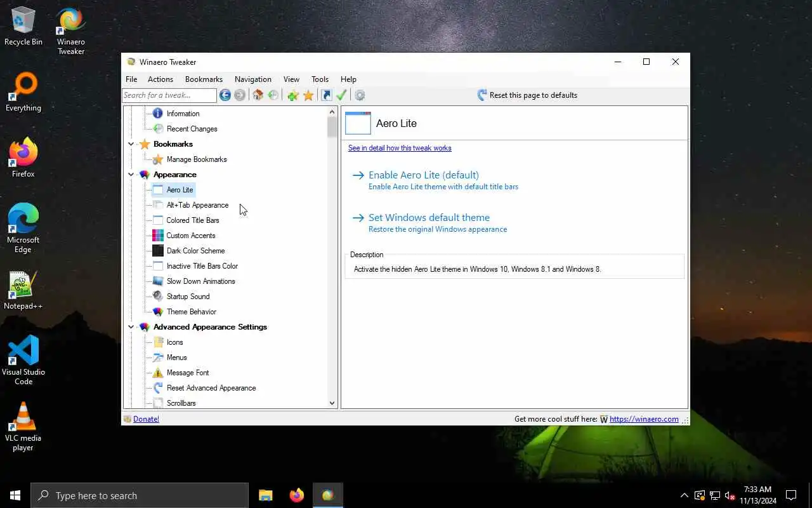Select Slow Down Animations tweak
The height and width of the screenshot is (508, 812).
point(200,281)
